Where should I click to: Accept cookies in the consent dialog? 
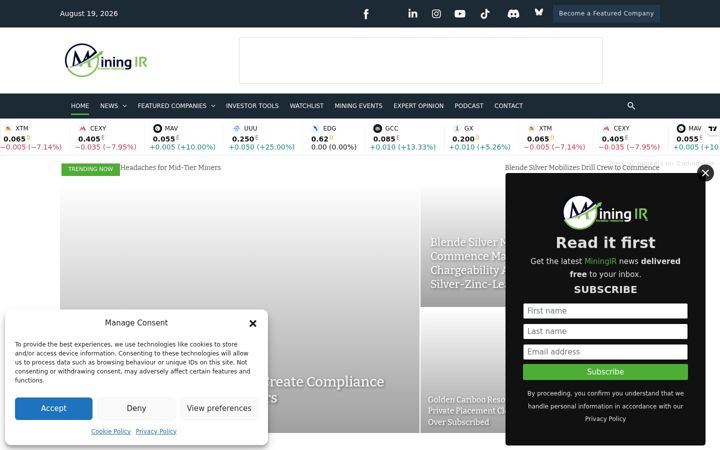[x=53, y=408]
